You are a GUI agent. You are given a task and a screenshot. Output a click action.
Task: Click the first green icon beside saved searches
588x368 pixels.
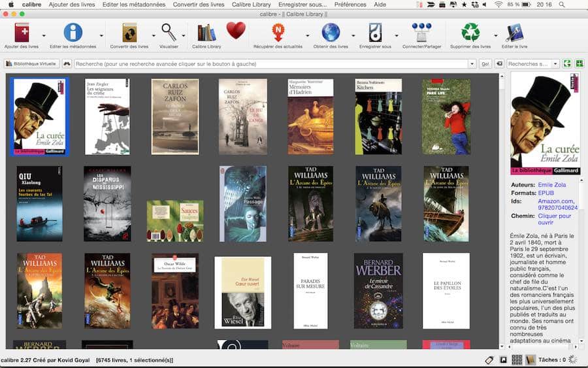coord(567,63)
